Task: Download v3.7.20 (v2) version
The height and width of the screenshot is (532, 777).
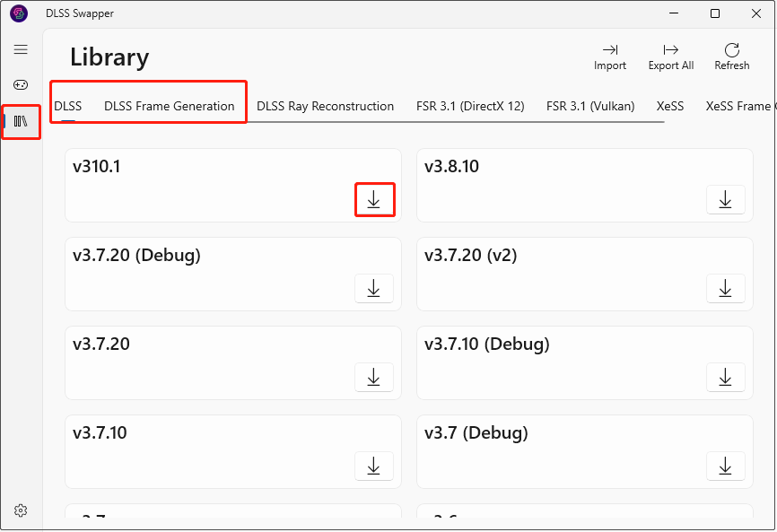Action: point(726,288)
